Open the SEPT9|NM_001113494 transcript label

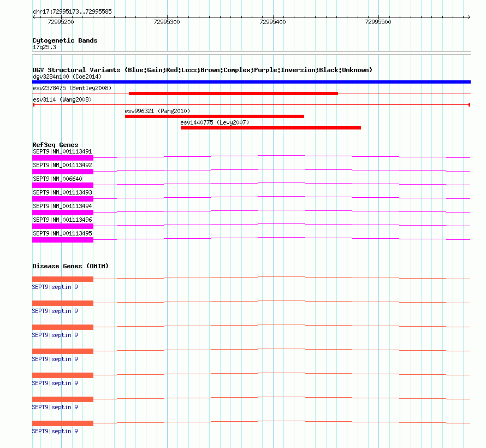62,206
